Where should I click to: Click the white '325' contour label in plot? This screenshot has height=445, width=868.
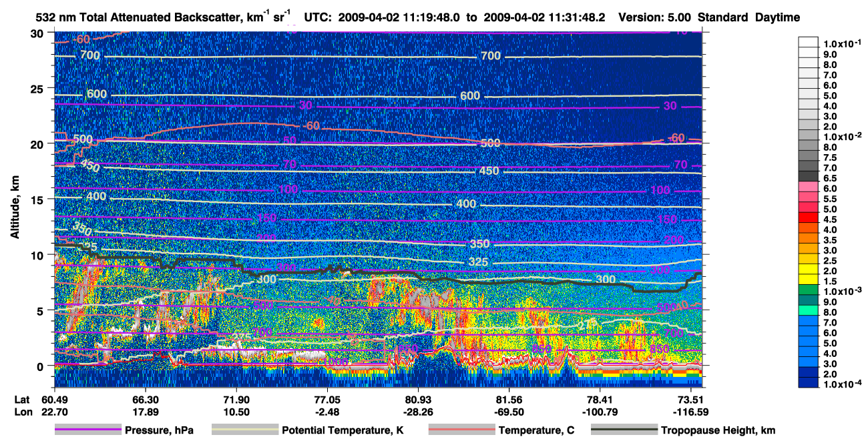[x=478, y=262]
